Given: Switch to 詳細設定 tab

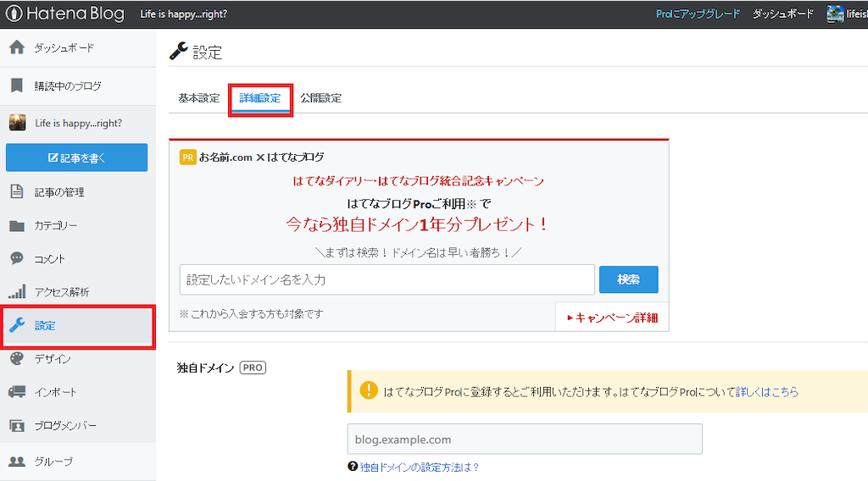Looking at the screenshot, I should pos(260,98).
